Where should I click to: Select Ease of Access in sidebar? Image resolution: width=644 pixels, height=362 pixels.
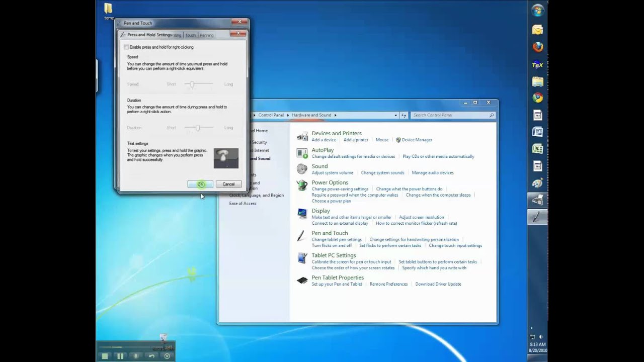243,204
